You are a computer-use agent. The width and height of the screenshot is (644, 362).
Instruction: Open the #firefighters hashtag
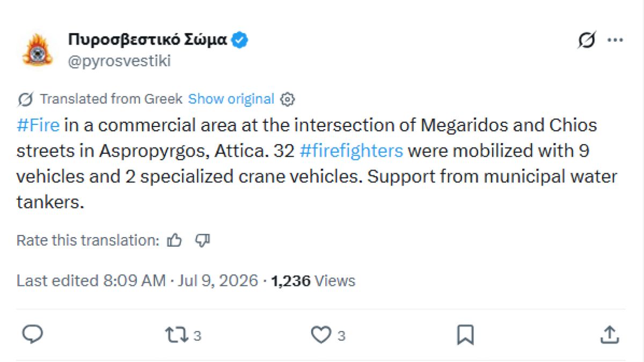[x=352, y=151]
